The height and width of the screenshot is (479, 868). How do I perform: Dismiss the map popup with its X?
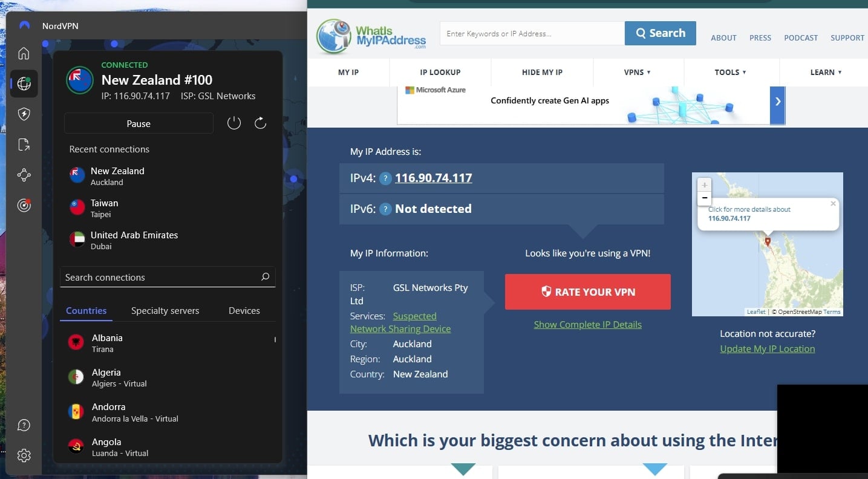[x=833, y=203]
